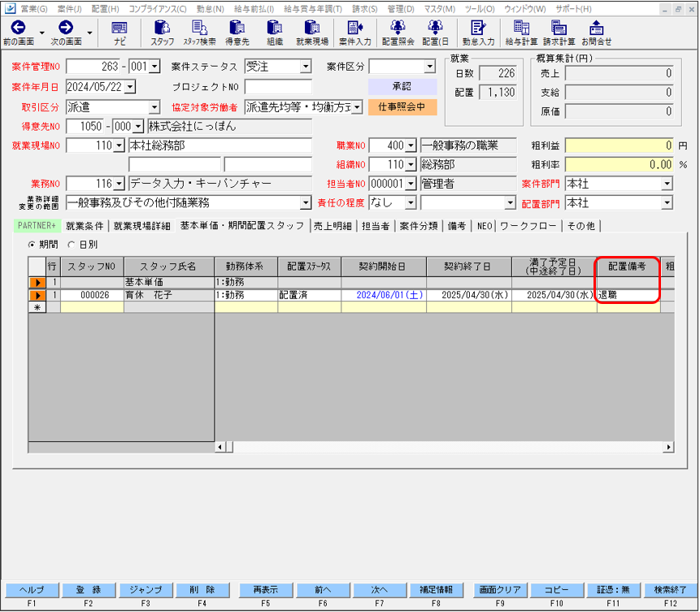
Task: Open the 案件入力 toolbar icon
Action: [x=355, y=28]
